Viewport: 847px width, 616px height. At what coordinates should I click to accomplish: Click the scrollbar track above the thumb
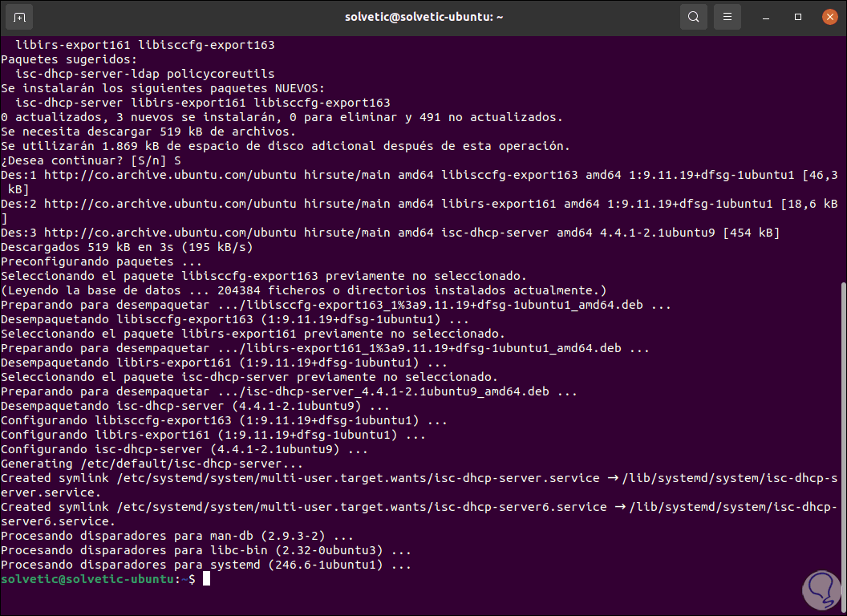click(842, 160)
